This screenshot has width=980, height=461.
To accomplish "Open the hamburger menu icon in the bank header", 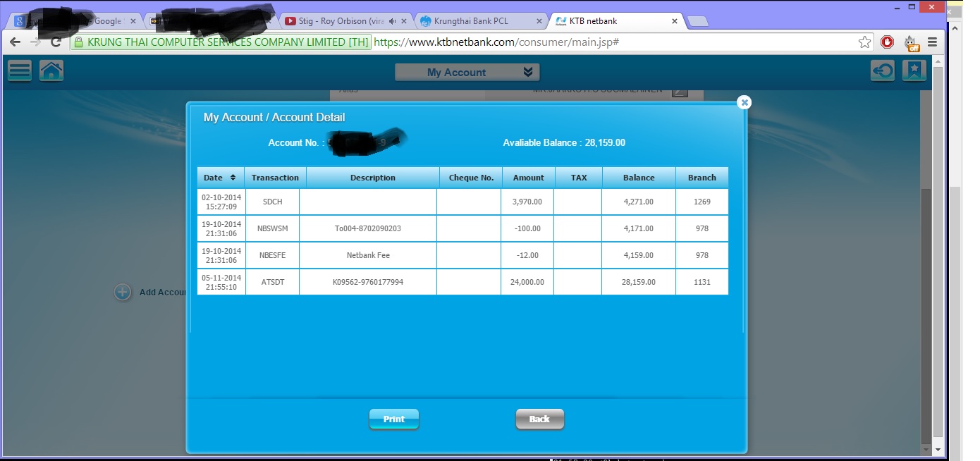I will click(20, 70).
